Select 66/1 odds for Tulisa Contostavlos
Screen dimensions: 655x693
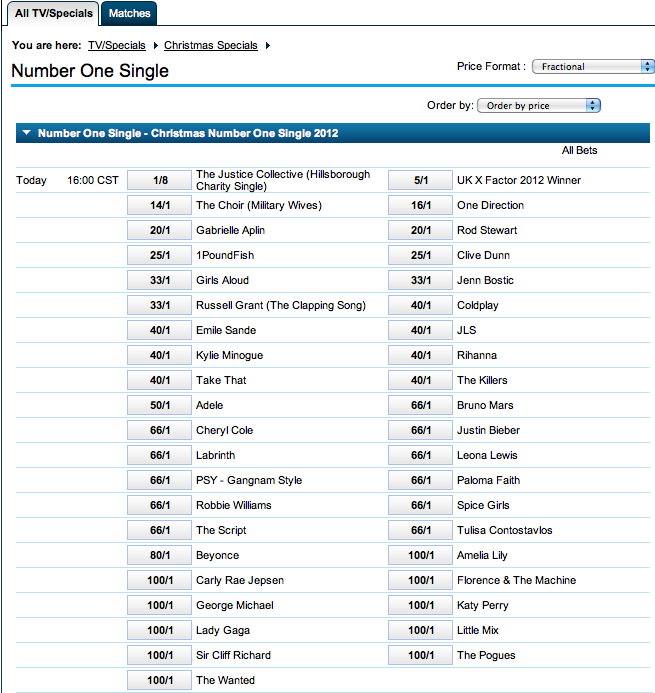pos(420,530)
